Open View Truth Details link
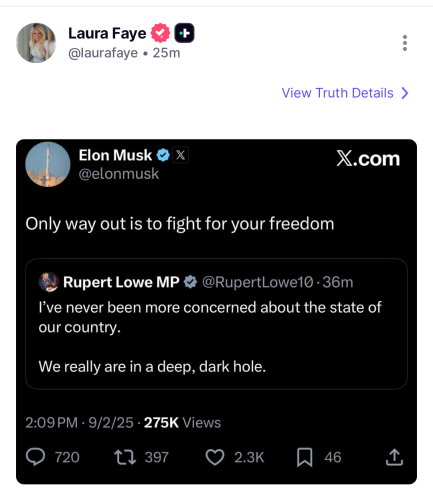Image resolution: width=433 pixels, height=500 pixels. [337, 93]
